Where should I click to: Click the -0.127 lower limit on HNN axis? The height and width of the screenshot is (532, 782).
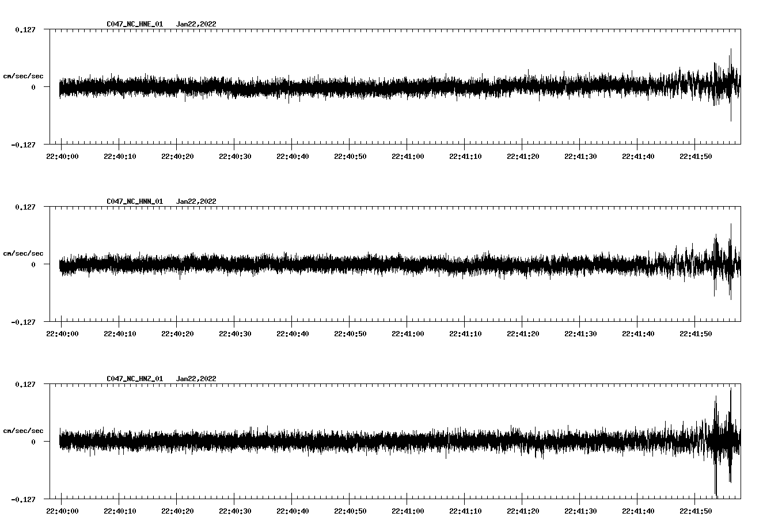point(23,322)
